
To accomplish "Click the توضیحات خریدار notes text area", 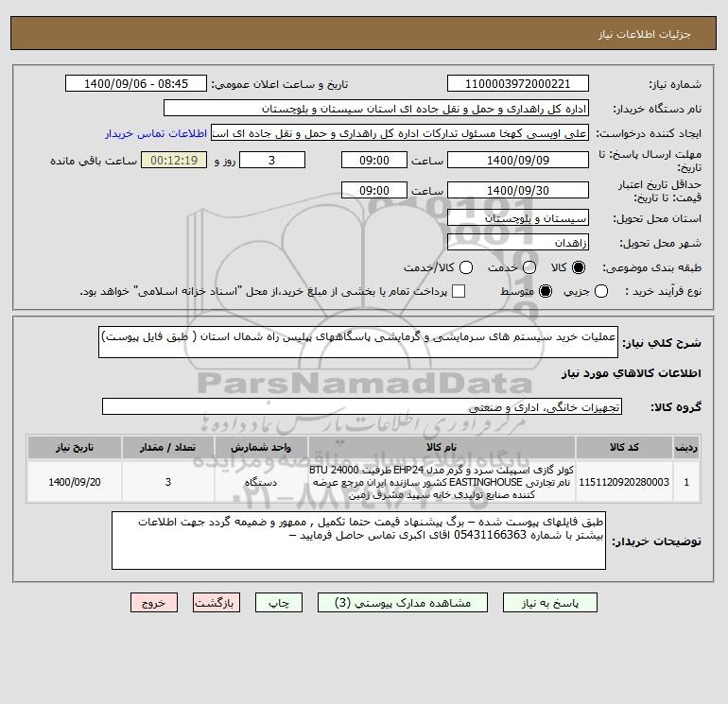I will pyautogui.click(x=358, y=541).
